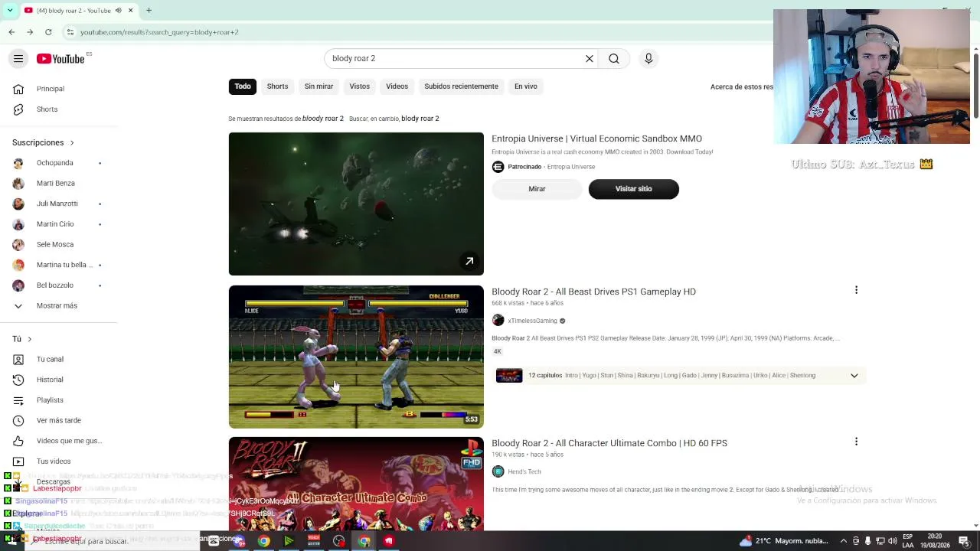Image resolution: width=980 pixels, height=551 pixels.
Task: Open the Entropia Universe ad title
Action: (596, 139)
